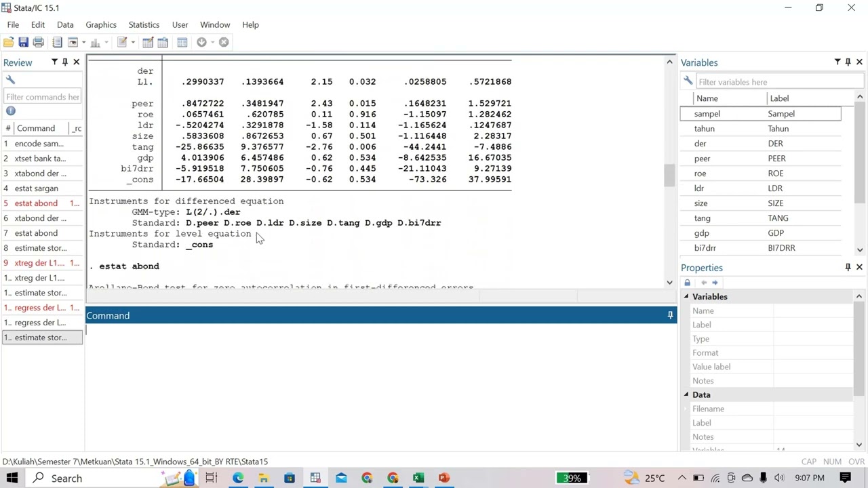The image size is (868, 488).
Task: Open the File menu
Action: click(13, 24)
